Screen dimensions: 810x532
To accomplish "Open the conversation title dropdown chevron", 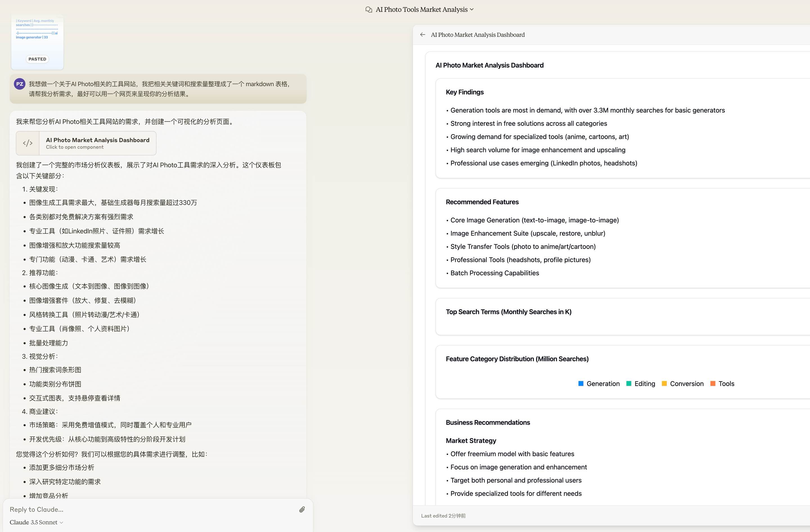I will click(x=472, y=10).
